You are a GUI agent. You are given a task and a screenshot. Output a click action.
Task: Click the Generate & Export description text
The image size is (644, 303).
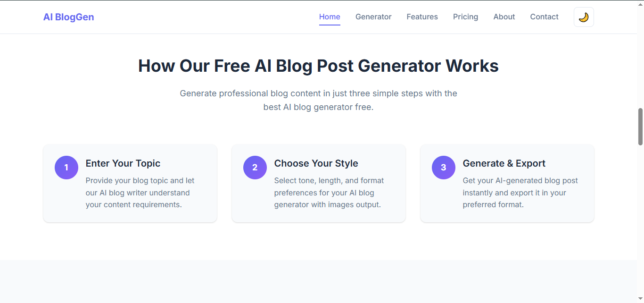click(520, 193)
